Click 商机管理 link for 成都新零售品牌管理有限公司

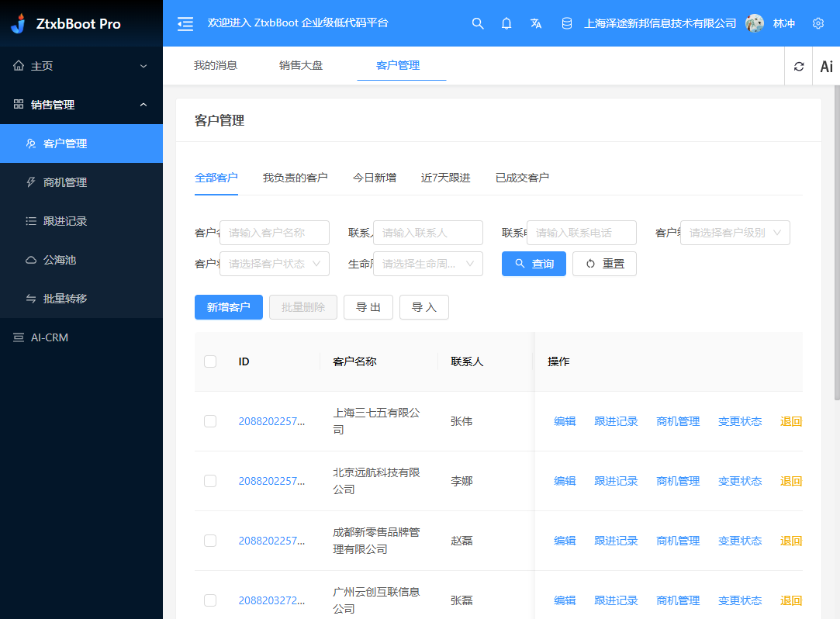point(678,541)
